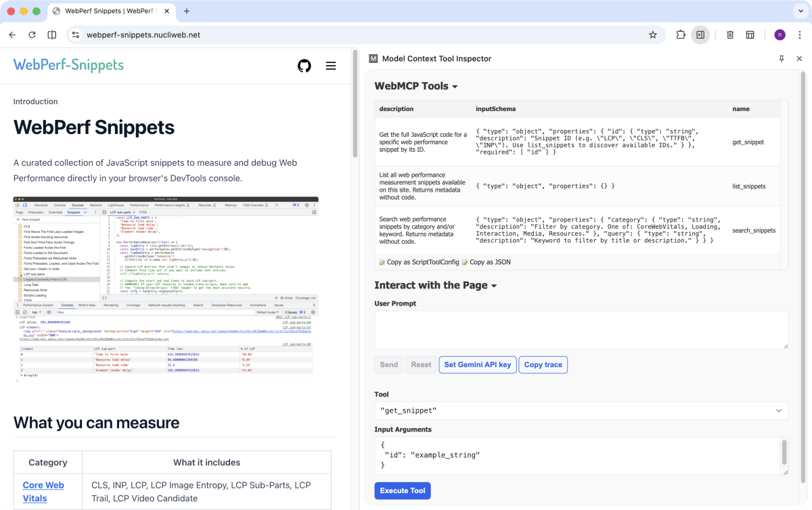Image resolution: width=812 pixels, height=510 pixels.
Task: Click the Execute Tool button
Action: [x=403, y=490]
